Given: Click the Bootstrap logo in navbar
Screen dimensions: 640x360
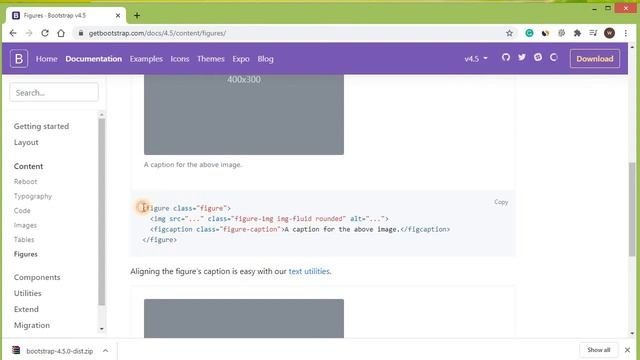Looking at the screenshot, I should tap(19, 58).
